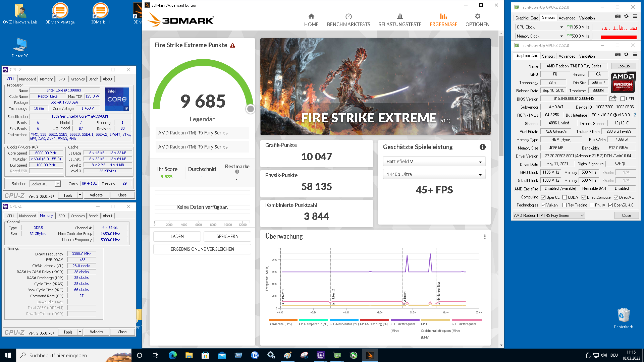Open the BENCHMARKTESTS gauge icon in 3DMark
This screenshot has height=362, width=644.
click(x=348, y=16)
